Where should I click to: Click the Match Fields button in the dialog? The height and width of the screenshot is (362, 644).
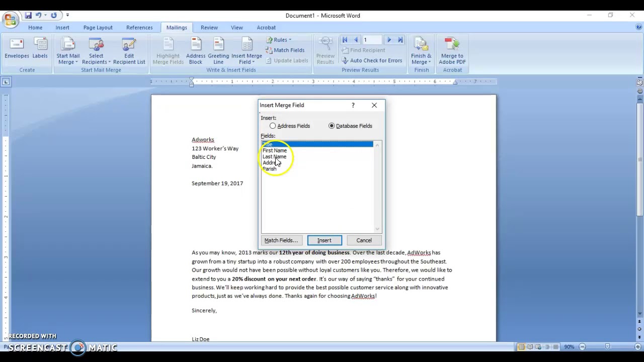click(281, 240)
